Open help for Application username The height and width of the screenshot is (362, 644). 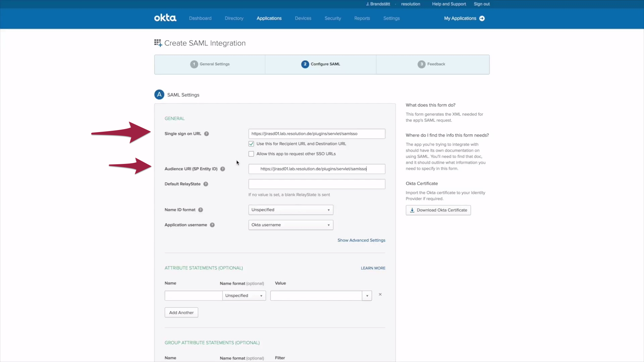(212, 225)
